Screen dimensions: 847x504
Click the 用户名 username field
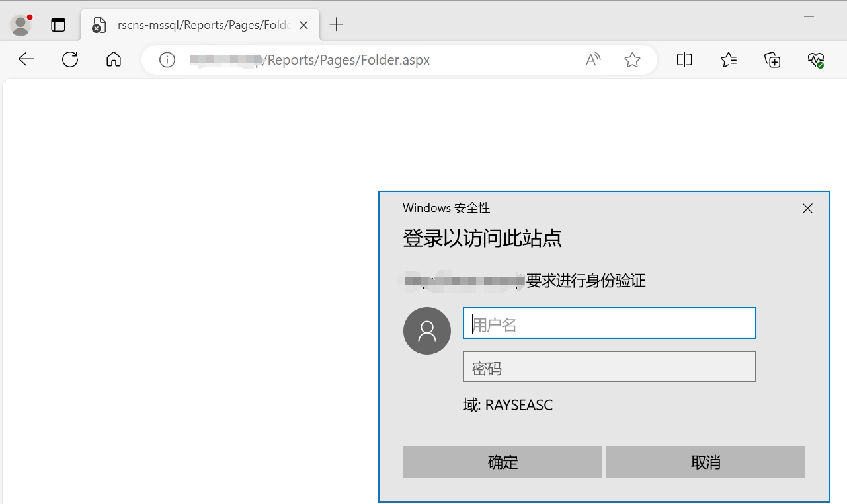click(608, 323)
